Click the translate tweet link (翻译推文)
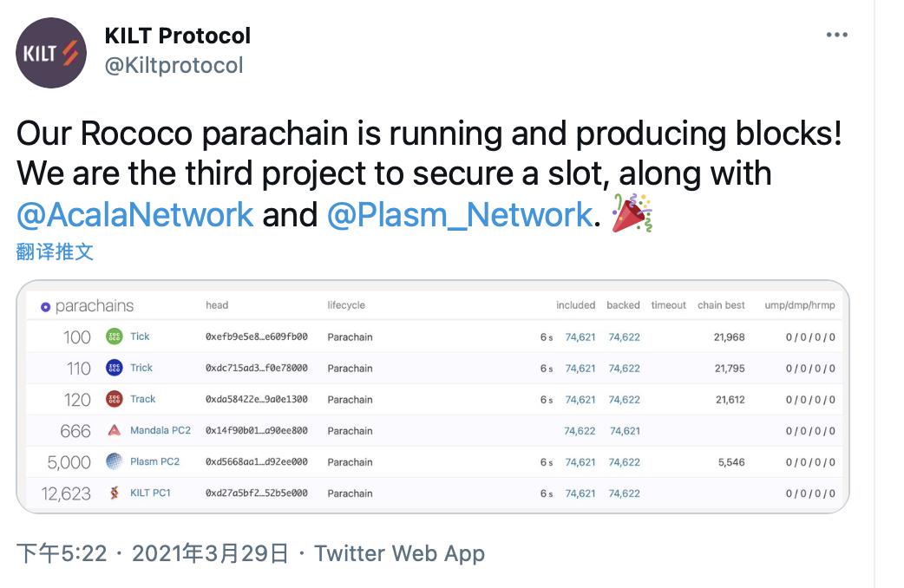The width and height of the screenshot is (904, 588). pos(55,252)
